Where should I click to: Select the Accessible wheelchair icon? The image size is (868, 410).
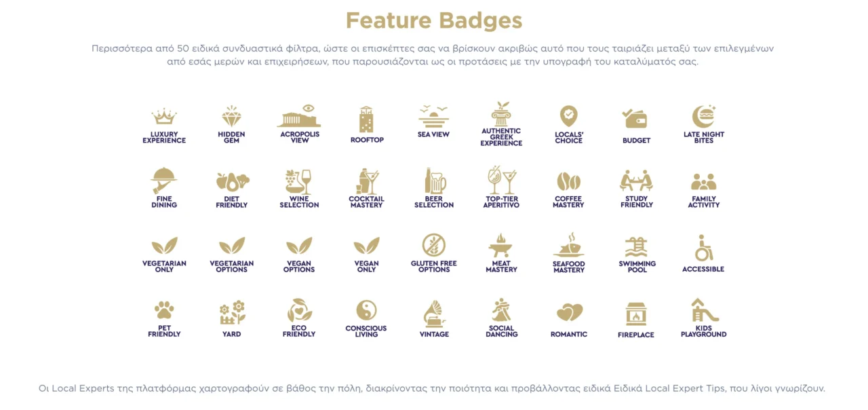[703, 248]
